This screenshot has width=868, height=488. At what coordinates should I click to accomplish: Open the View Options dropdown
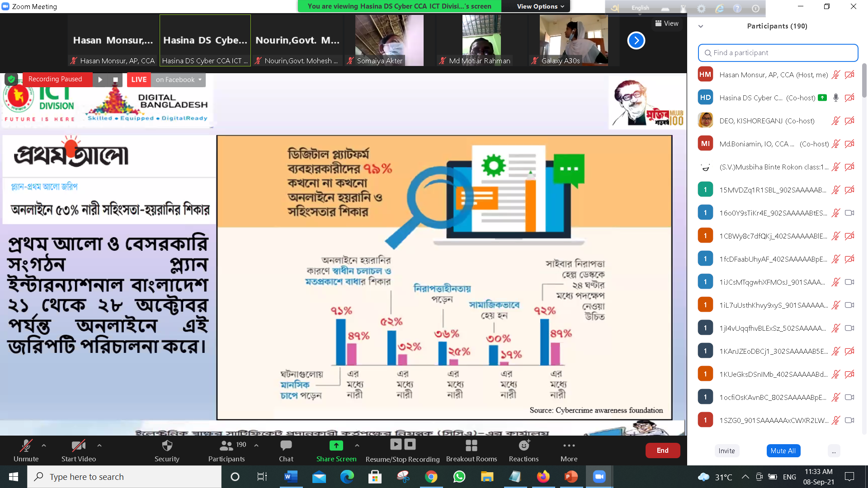[x=540, y=6]
